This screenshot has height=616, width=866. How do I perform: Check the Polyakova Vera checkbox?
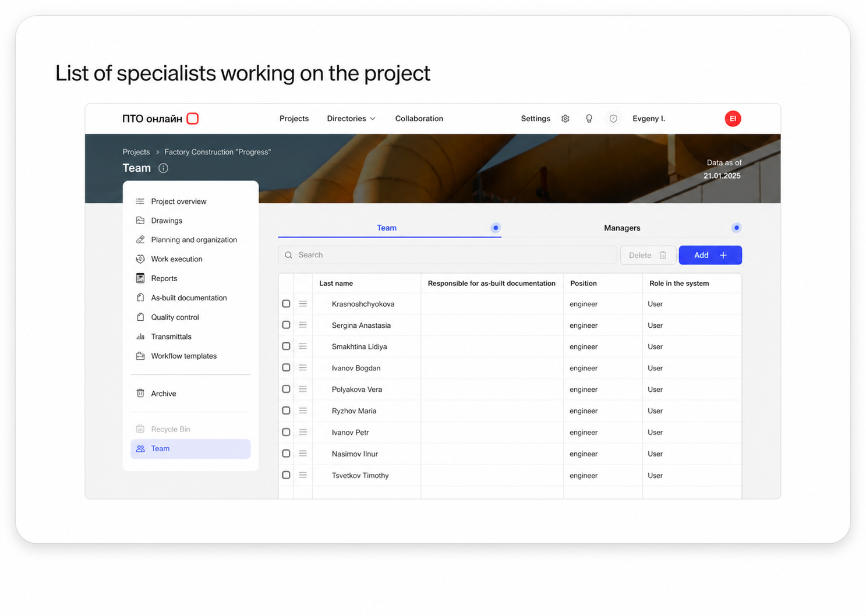click(x=286, y=389)
